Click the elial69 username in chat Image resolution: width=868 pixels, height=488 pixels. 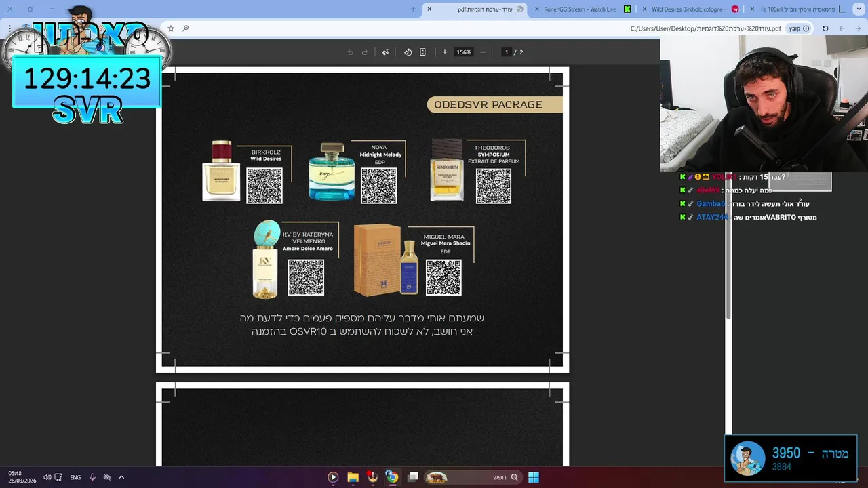click(x=707, y=190)
